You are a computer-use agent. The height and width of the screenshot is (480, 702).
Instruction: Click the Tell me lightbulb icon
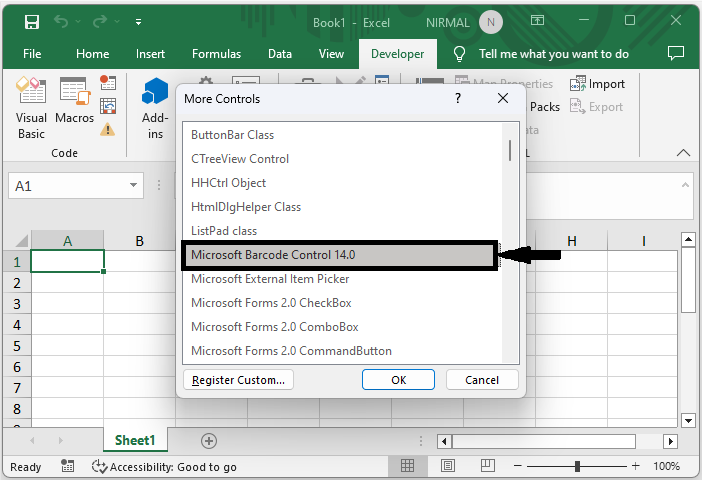tap(459, 54)
